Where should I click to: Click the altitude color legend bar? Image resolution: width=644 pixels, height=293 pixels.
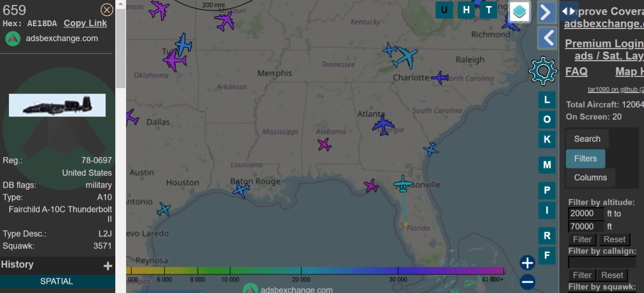tap(315, 270)
